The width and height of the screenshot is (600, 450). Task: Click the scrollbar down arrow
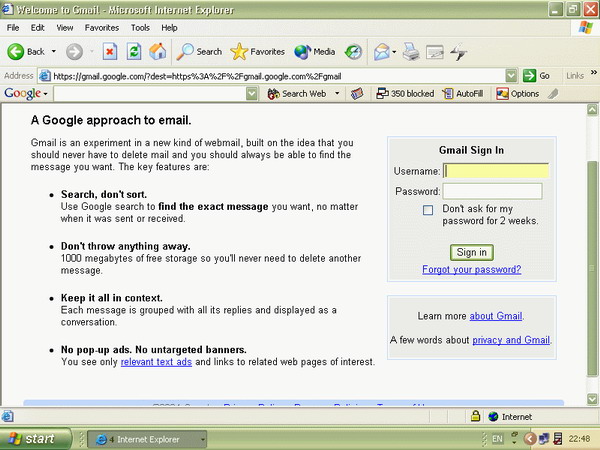pos(592,399)
